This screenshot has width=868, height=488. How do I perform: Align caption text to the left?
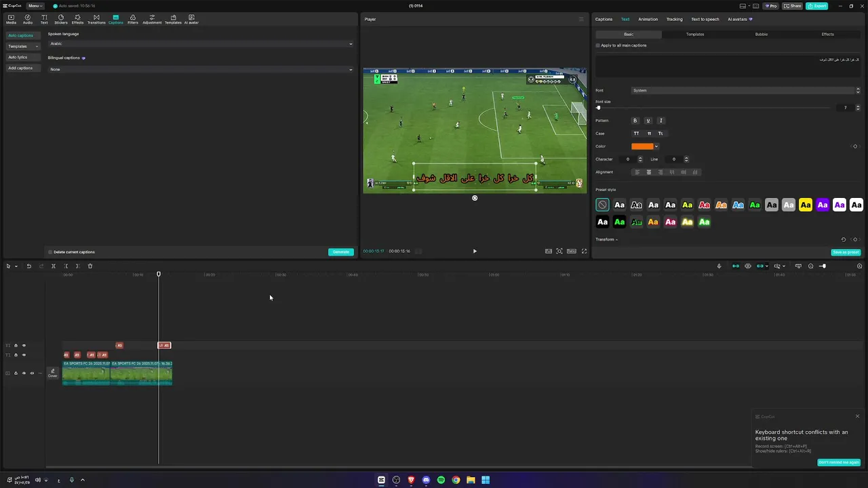(x=637, y=172)
